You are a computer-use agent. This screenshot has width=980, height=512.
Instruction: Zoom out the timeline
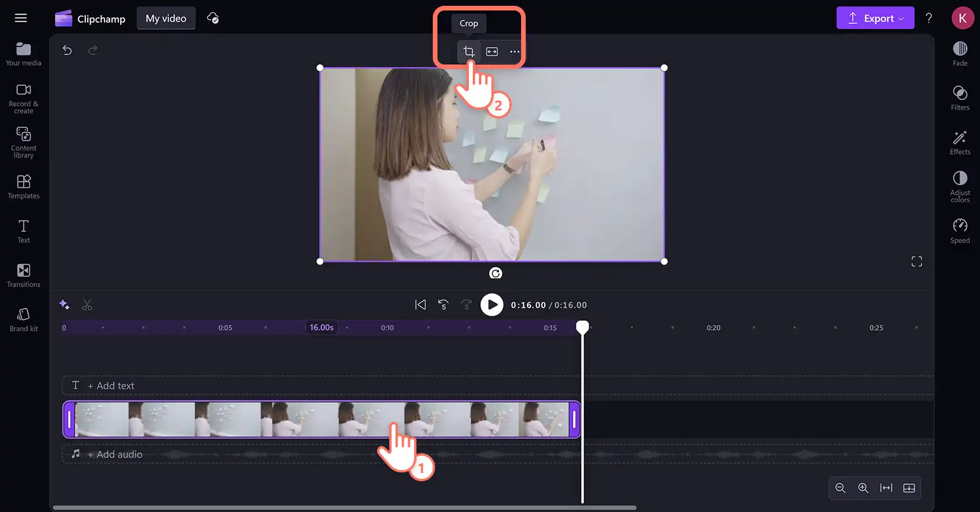841,488
